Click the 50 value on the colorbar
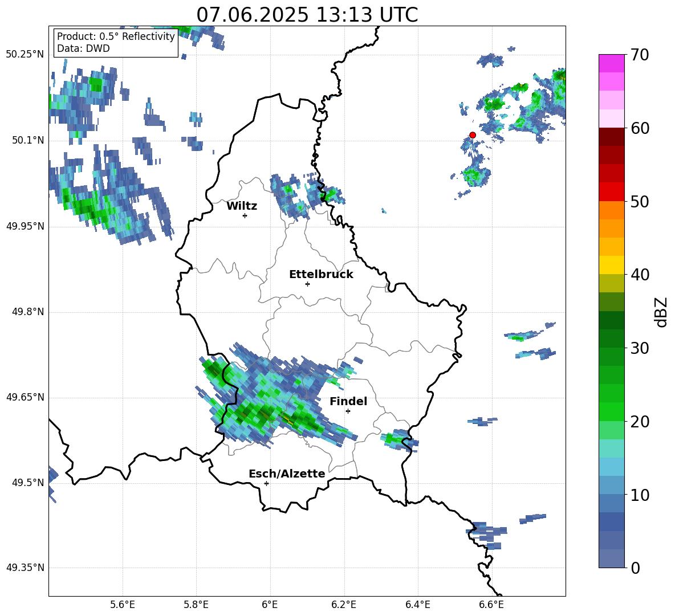The image size is (675, 616). (639, 202)
